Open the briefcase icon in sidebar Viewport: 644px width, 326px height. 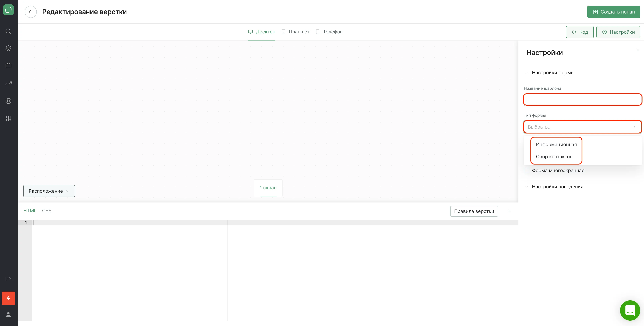pos(8,65)
